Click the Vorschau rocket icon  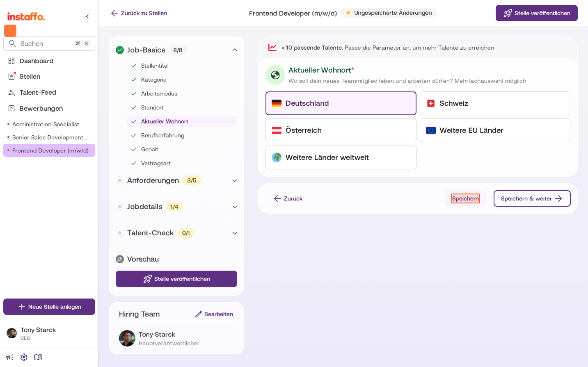120,259
